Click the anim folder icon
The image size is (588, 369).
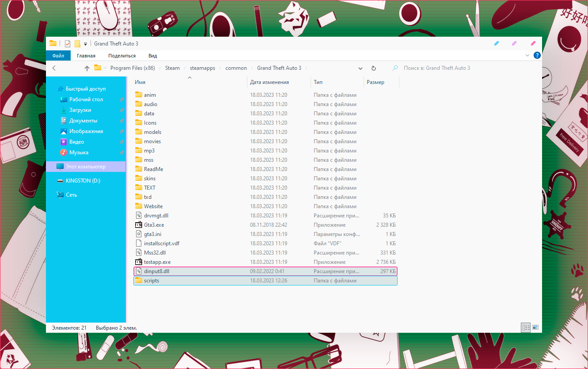[139, 95]
